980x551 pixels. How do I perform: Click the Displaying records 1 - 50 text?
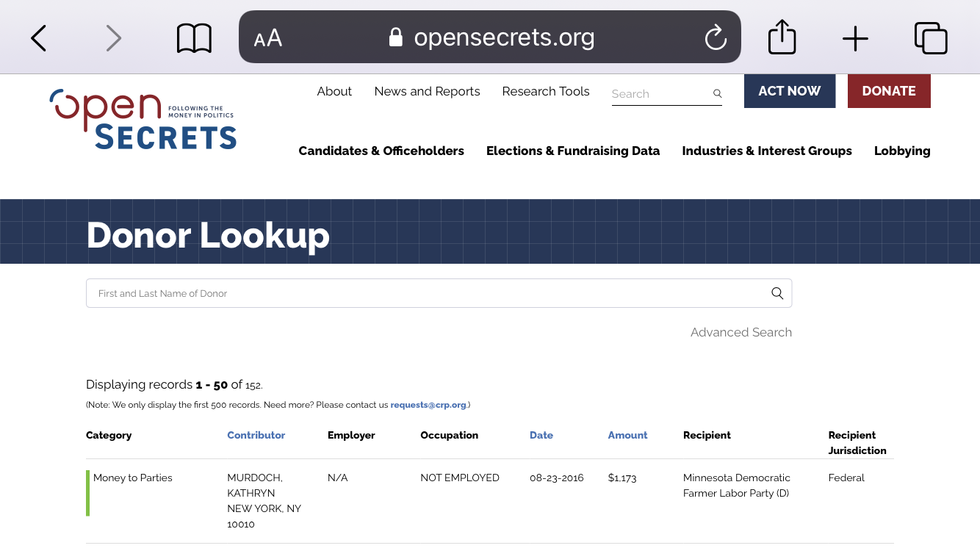tap(174, 384)
